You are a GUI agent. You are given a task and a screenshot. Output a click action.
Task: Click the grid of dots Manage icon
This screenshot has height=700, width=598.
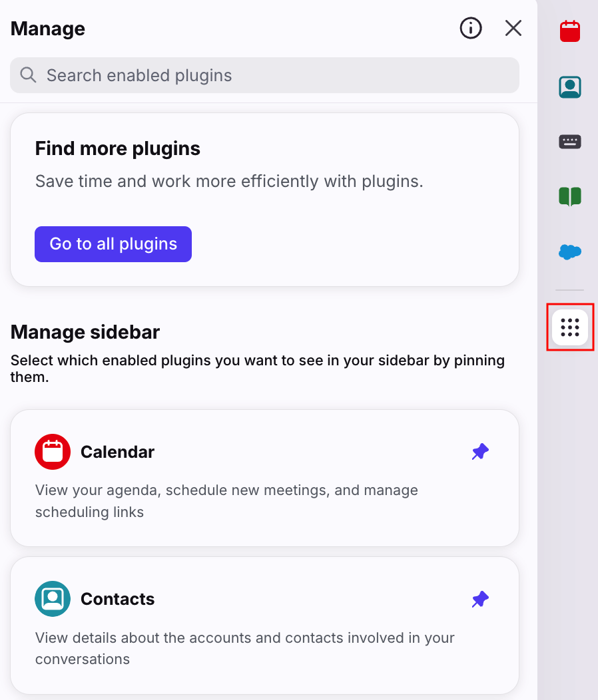point(570,327)
